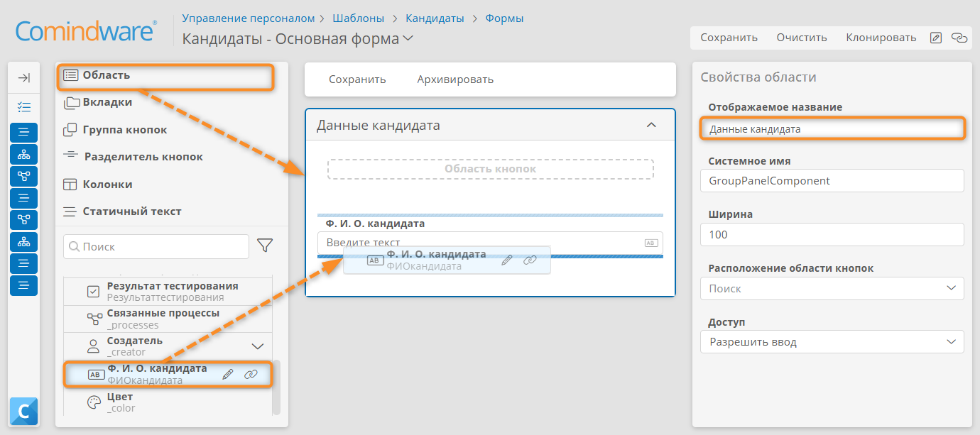Collapse the Данные кандидата area chevron
Screen dimensions: 980x435
(x=651, y=125)
